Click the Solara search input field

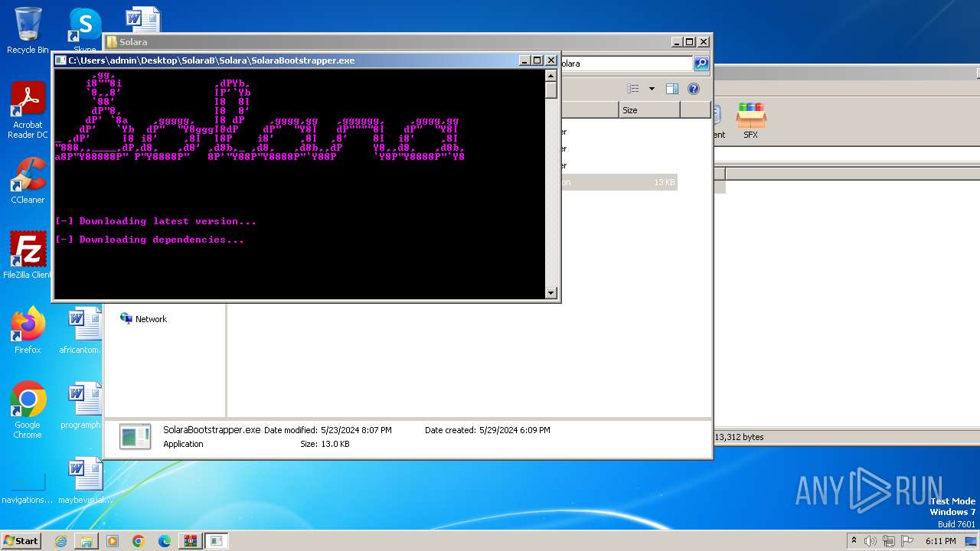click(625, 64)
